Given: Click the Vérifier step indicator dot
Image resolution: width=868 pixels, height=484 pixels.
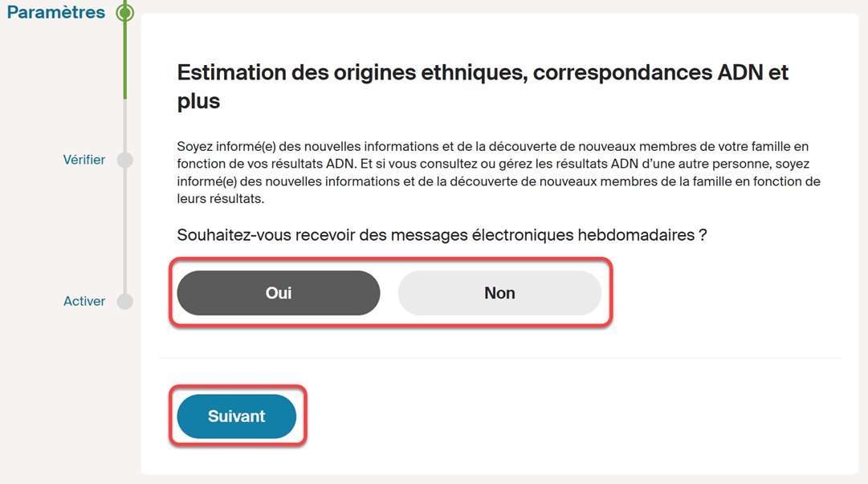Looking at the screenshot, I should 125,160.
